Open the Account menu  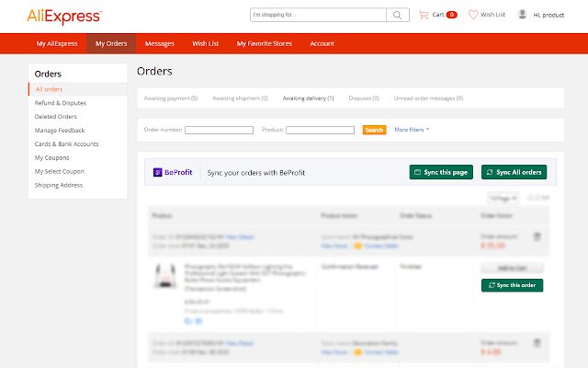coord(322,43)
